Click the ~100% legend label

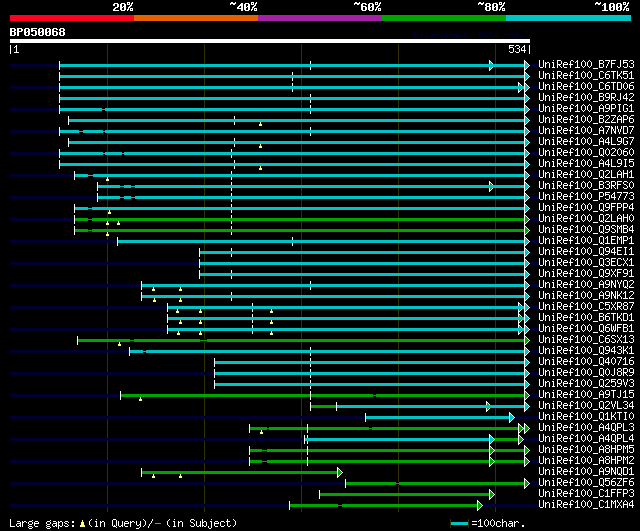tap(612, 7)
